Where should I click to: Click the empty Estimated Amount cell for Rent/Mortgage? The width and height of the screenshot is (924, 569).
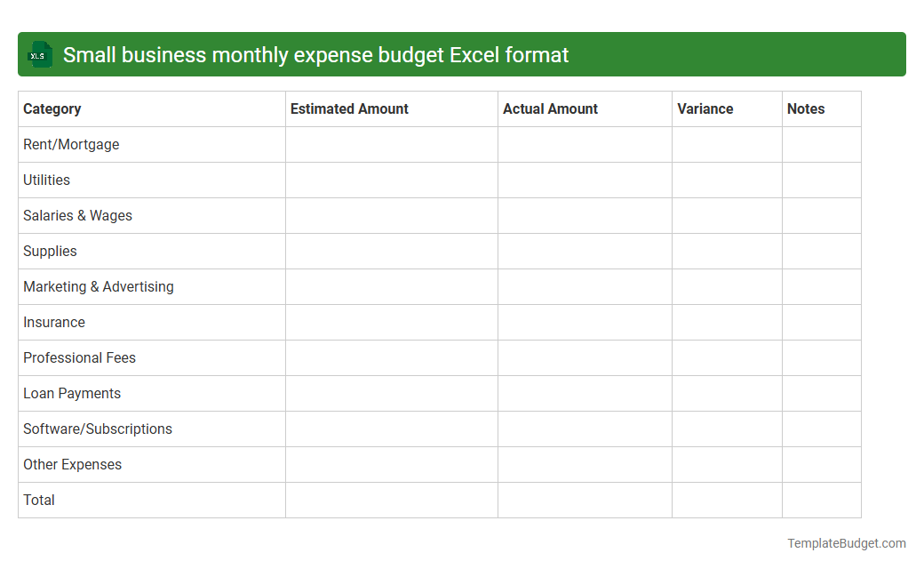(391, 144)
